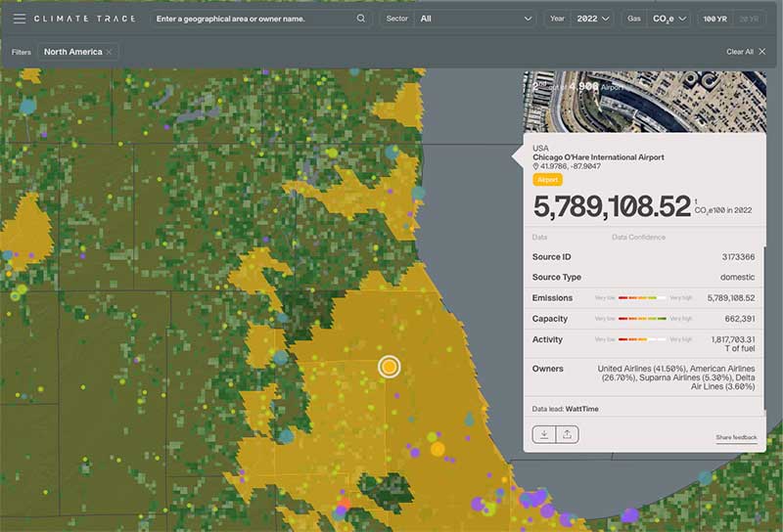Click the Emissions confidence bar
This screenshot has height=532, width=783.
pos(642,298)
